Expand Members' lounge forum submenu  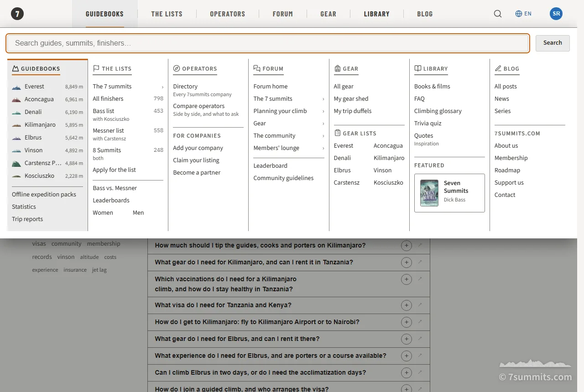click(x=323, y=148)
